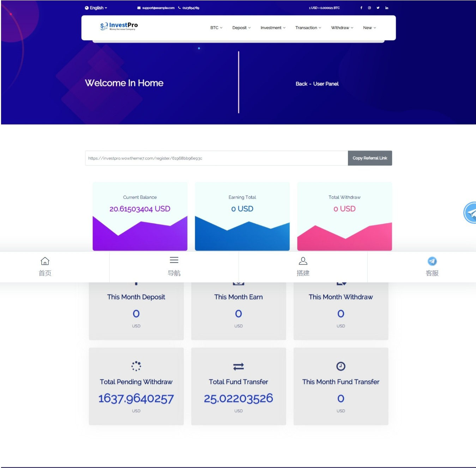This screenshot has height=468, width=476.
Task: Click the floating Telegram bubble at right edge
Action: point(471,213)
